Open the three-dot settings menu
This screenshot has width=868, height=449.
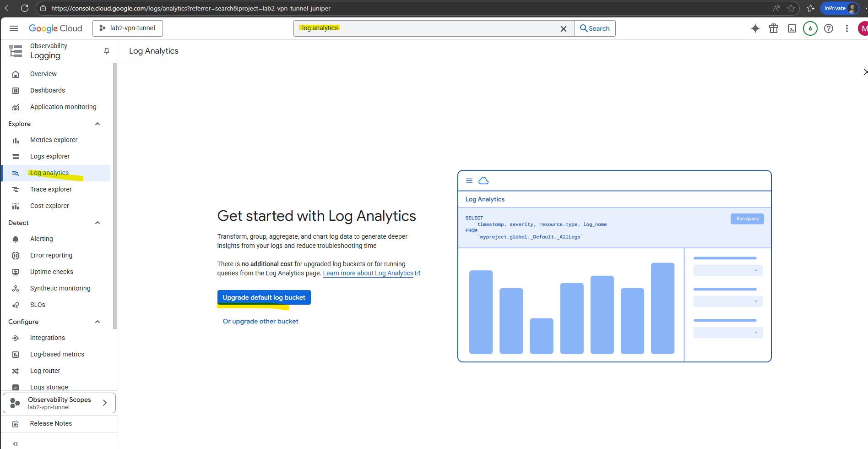click(847, 28)
